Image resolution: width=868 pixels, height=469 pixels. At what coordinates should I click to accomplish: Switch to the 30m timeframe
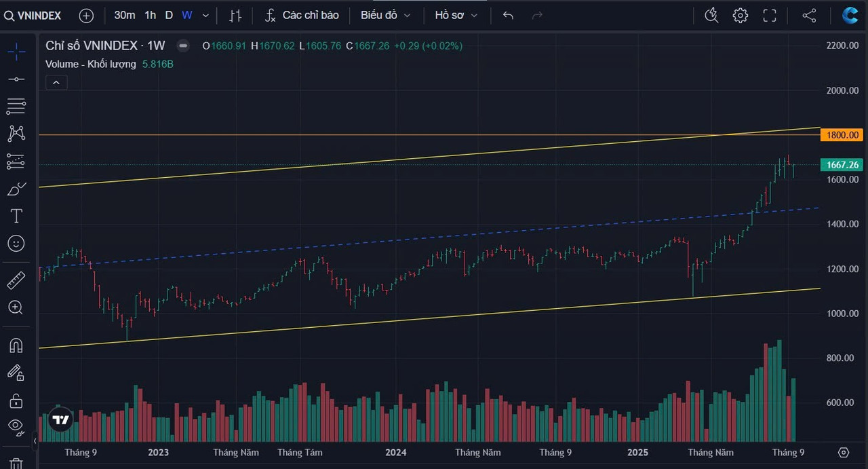125,15
